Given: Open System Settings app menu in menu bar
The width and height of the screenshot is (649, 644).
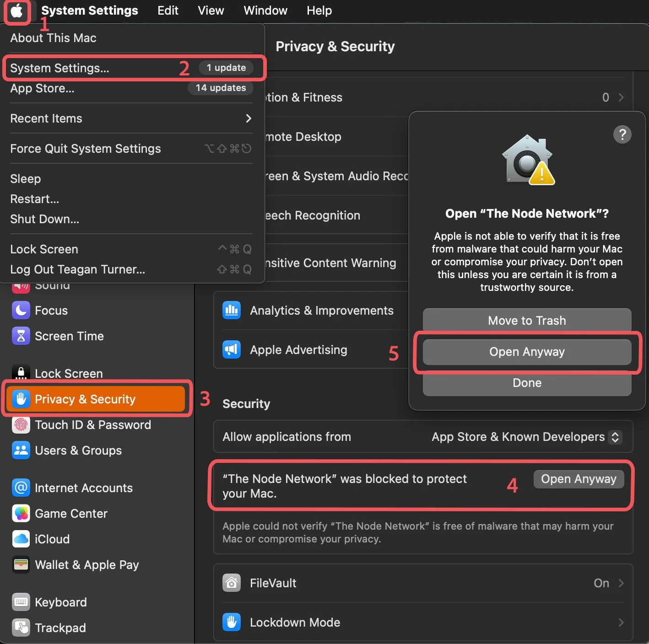Looking at the screenshot, I should click(90, 11).
